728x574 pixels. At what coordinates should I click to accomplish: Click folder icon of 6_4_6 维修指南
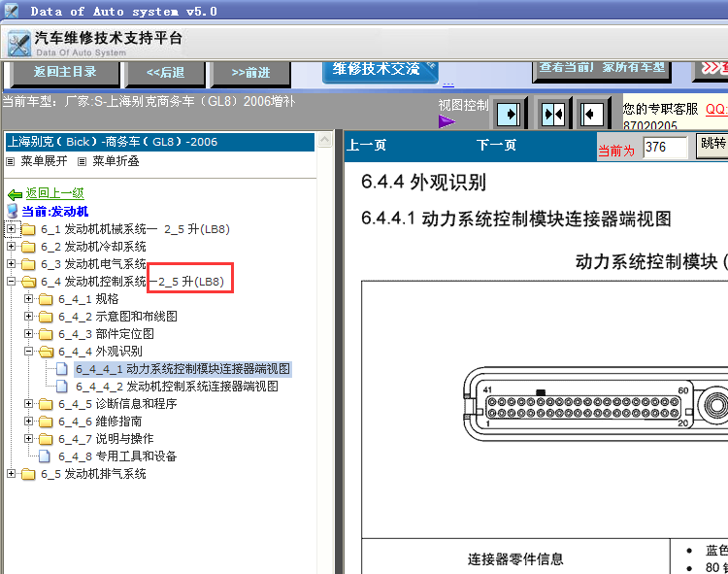[x=46, y=422]
